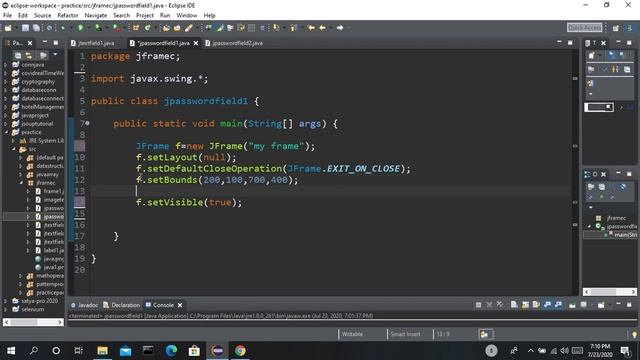
Task: Collapse the jframec package
Action: click(x=21, y=183)
